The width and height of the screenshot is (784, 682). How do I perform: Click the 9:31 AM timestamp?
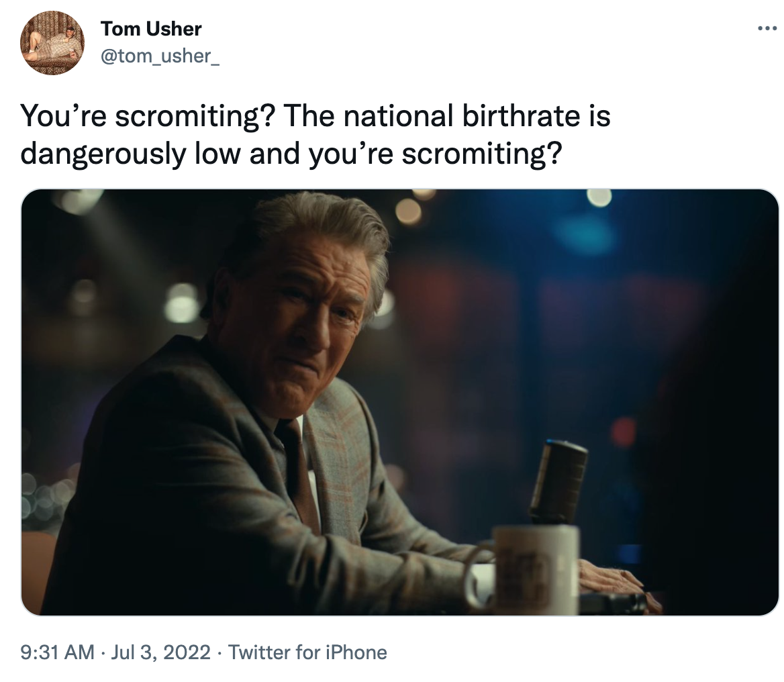click(57, 652)
